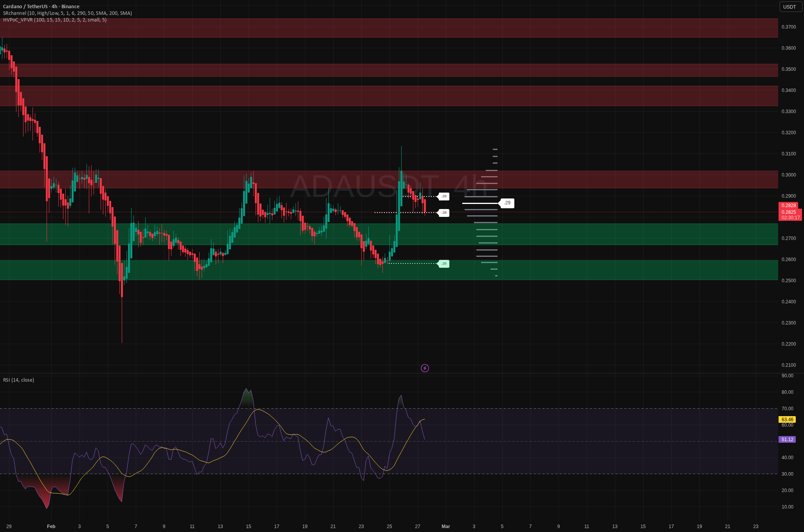
Task: Open the USDT currency selector
Action: click(x=789, y=7)
